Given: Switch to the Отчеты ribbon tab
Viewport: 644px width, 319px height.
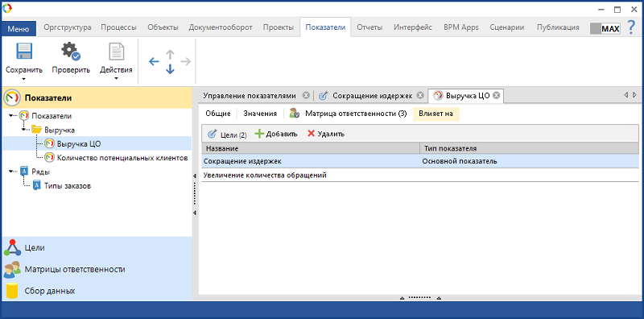Looking at the screenshot, I should coord(369,27).
